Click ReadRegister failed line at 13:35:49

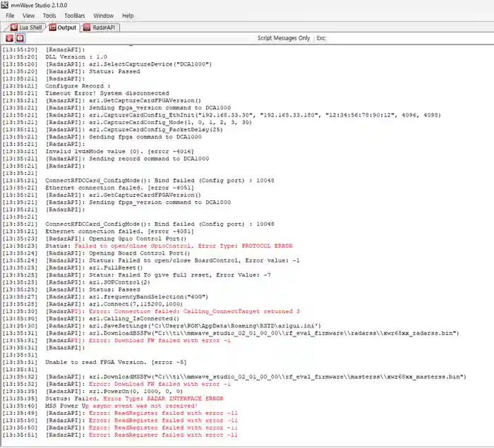coord(141,413)
